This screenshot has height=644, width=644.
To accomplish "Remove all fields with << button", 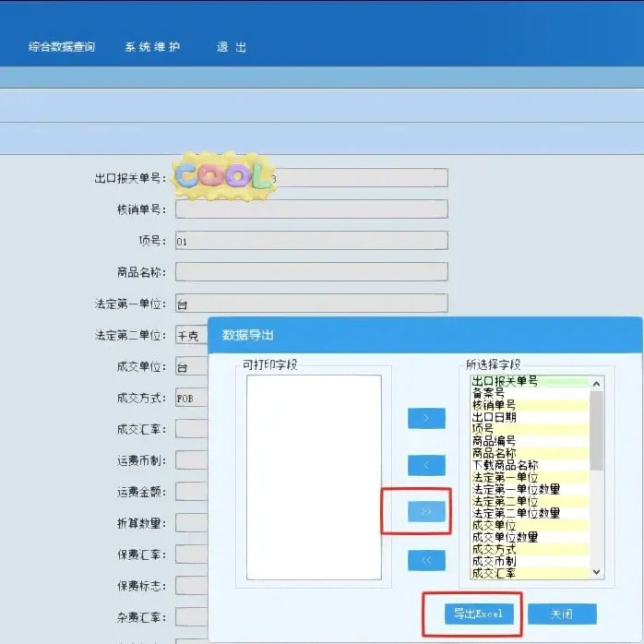I will [426, 560].
